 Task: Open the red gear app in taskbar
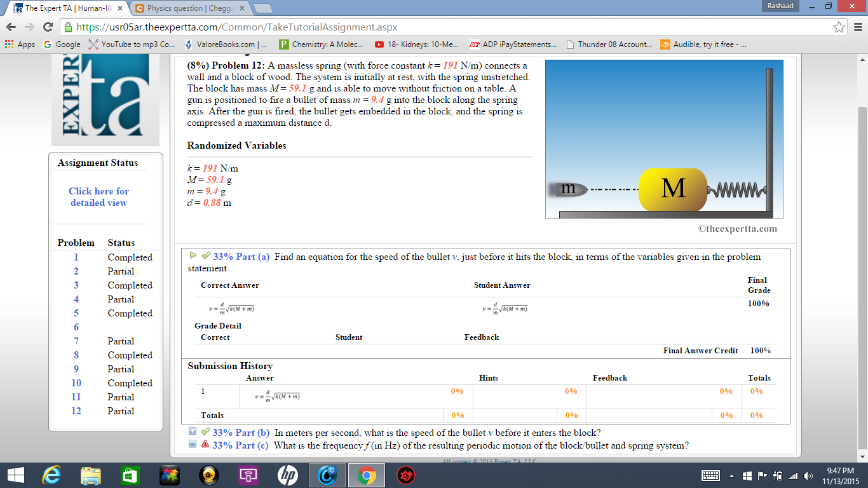tap(405, 475)
